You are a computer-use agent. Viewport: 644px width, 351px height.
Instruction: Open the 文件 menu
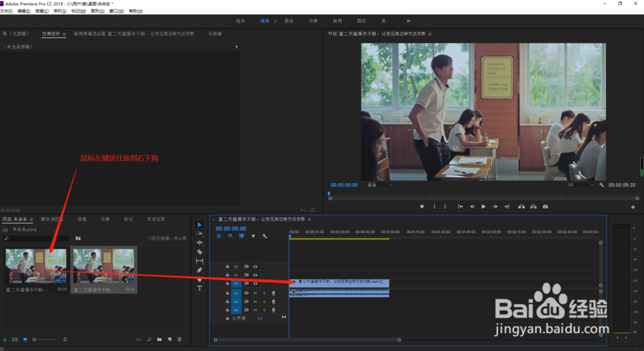pos(6,11)
